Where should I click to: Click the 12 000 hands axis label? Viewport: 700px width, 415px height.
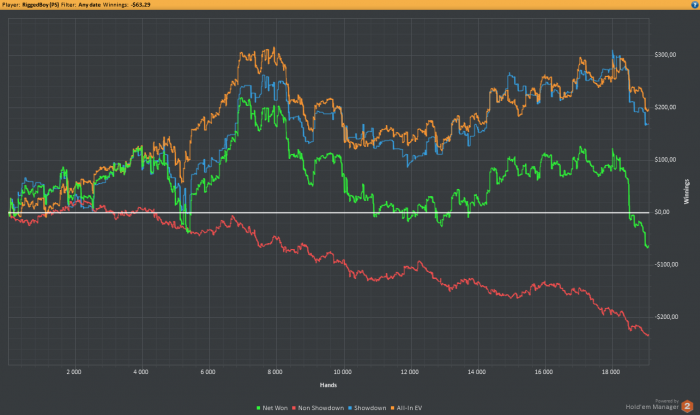pos(409,372)
